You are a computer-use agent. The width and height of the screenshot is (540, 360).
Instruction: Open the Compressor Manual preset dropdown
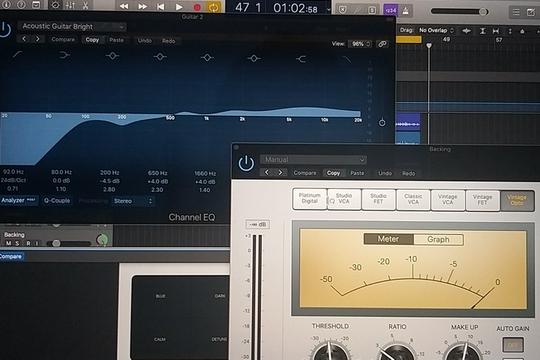pyautogui.click(x=313, y=160)
